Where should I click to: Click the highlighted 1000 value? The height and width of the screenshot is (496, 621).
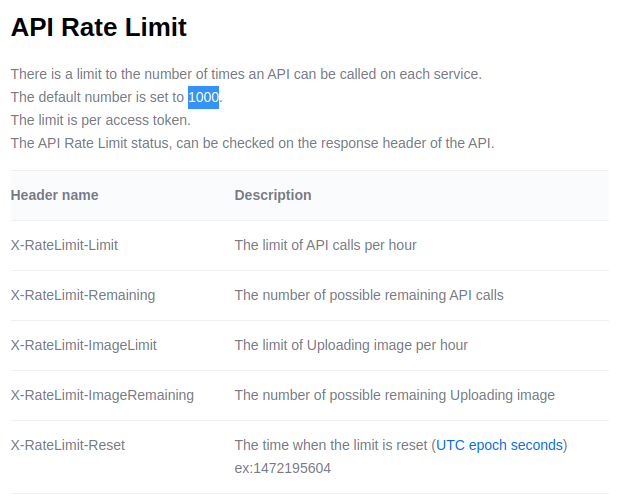coord(203,97)
